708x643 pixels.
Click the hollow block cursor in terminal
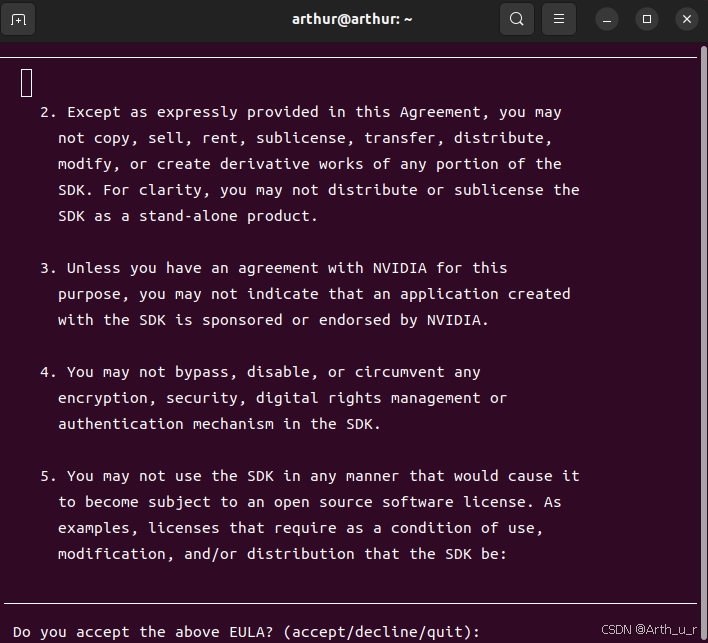tap(27, 83)
